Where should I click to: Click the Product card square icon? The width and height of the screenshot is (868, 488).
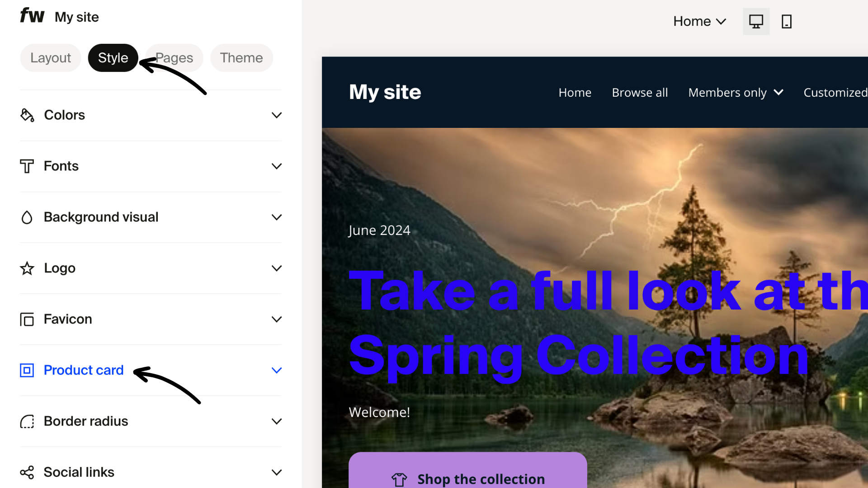27,371
